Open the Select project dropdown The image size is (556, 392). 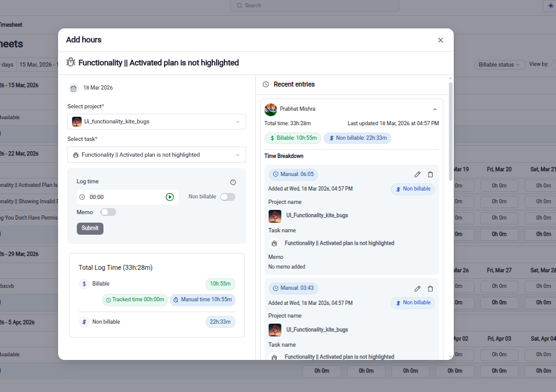click(157, 122)
